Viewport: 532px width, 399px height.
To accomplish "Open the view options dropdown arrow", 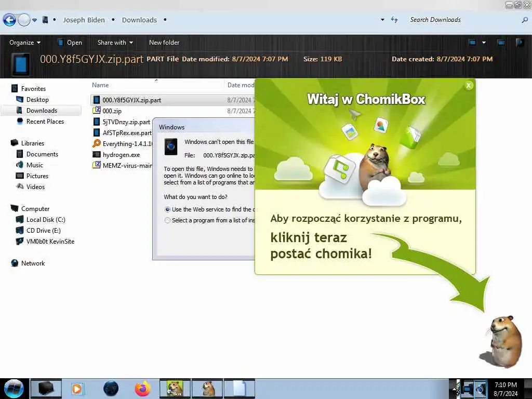I will click(x=484, y=43).
